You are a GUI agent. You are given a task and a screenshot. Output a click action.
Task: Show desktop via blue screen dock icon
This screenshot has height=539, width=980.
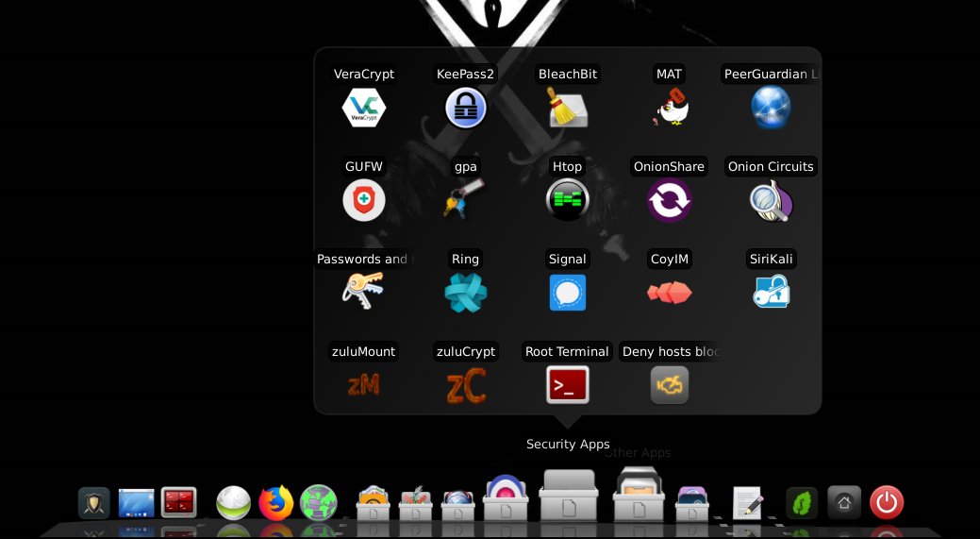pos(136,503)
